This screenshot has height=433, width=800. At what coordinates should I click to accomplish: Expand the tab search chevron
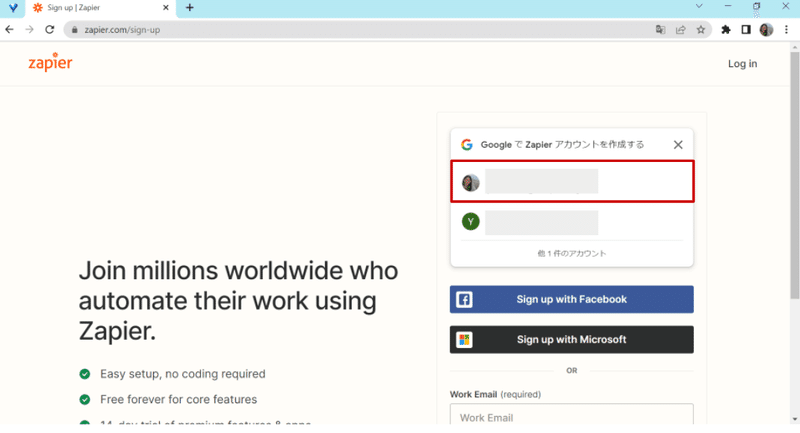pos(699,6)
